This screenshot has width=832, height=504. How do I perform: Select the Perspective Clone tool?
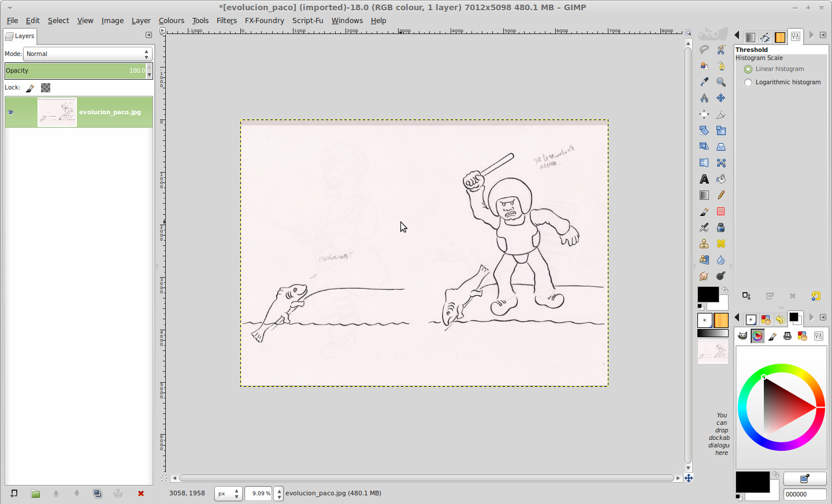pos(704,260)
